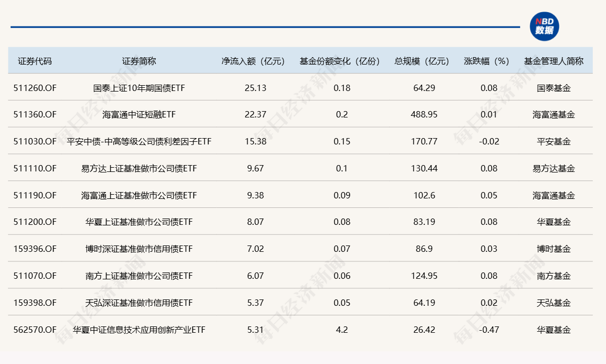Image resolution: width=606 pixels, height=364 pixels.
Task: Click total size value 124.95
Action: point(424,276)
